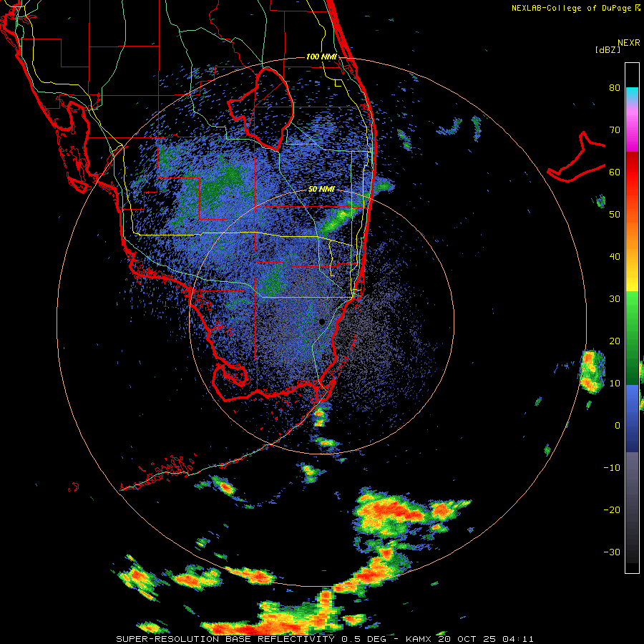Click the red Bahamas island outline on the right
644x644 pixels.
tap(577, 157)
